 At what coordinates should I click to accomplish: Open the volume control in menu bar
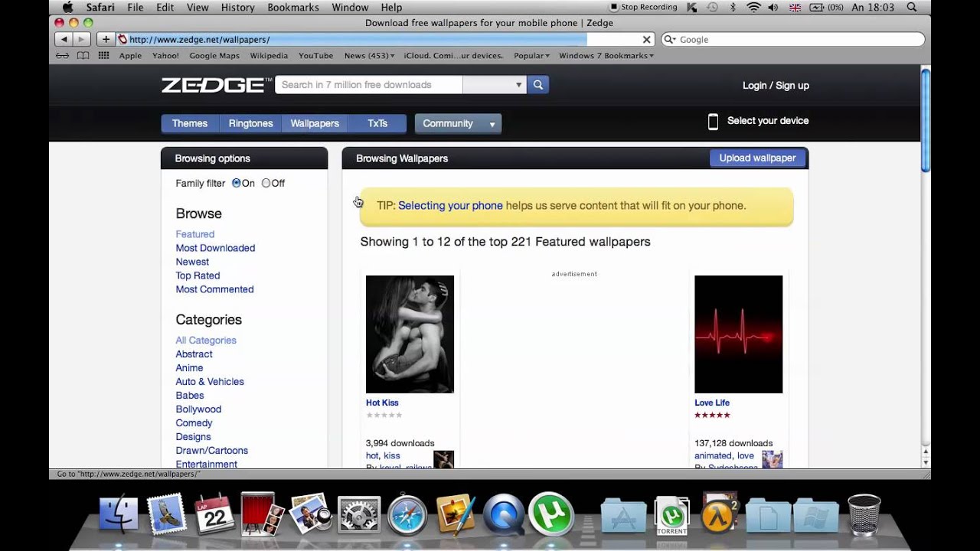pos(773,7)
